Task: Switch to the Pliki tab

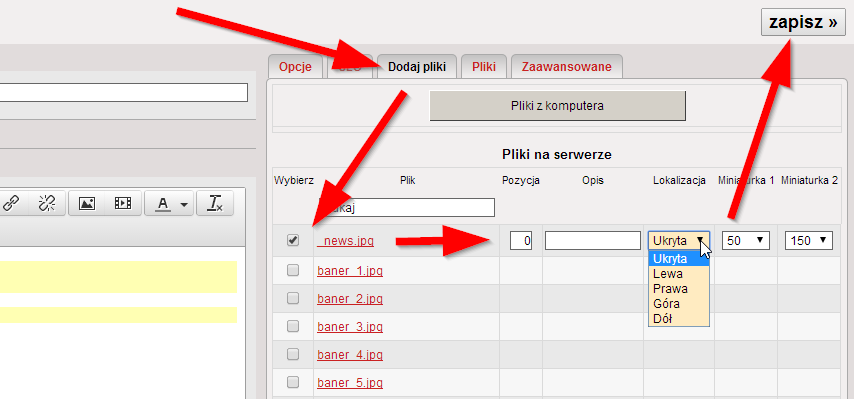Action: click(x=484, y=67)
